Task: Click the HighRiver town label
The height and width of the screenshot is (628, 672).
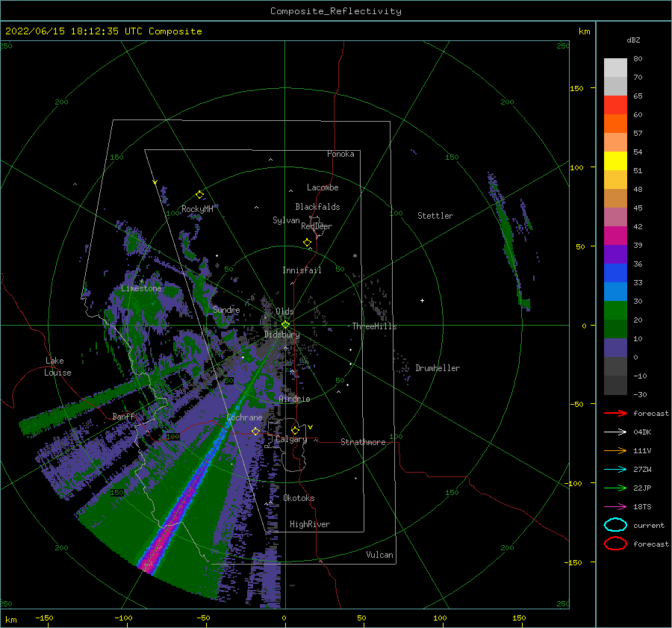Action: pos(310,524)
